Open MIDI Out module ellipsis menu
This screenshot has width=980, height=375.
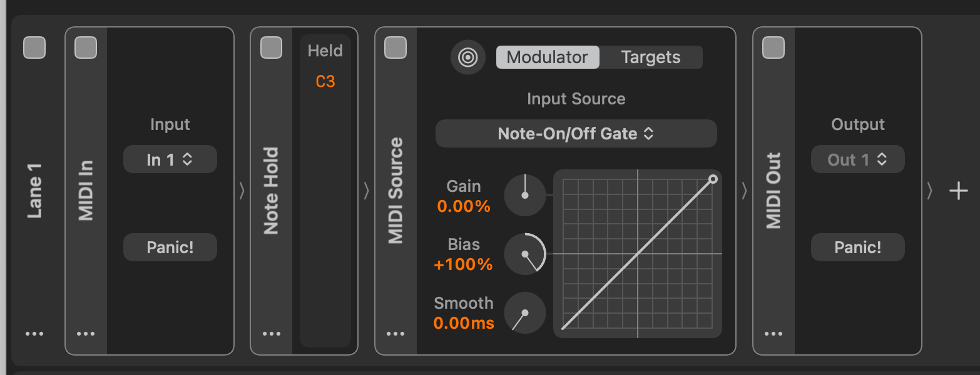773,334
